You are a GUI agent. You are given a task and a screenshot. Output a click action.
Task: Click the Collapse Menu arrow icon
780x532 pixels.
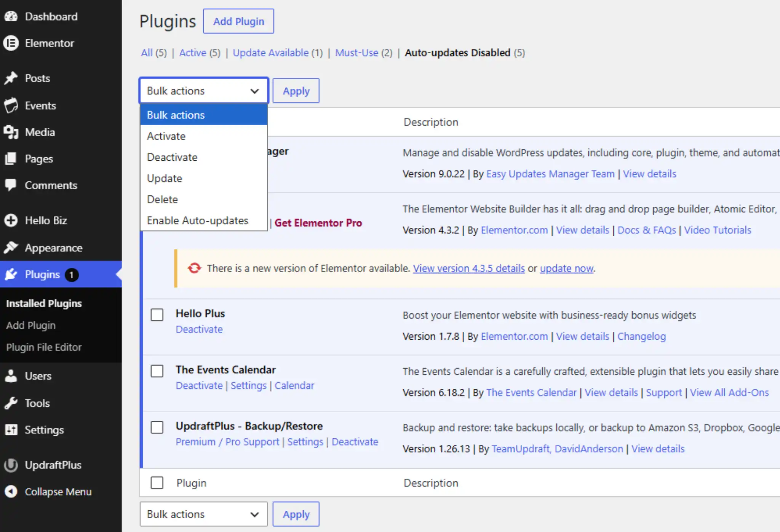[11, 492]
